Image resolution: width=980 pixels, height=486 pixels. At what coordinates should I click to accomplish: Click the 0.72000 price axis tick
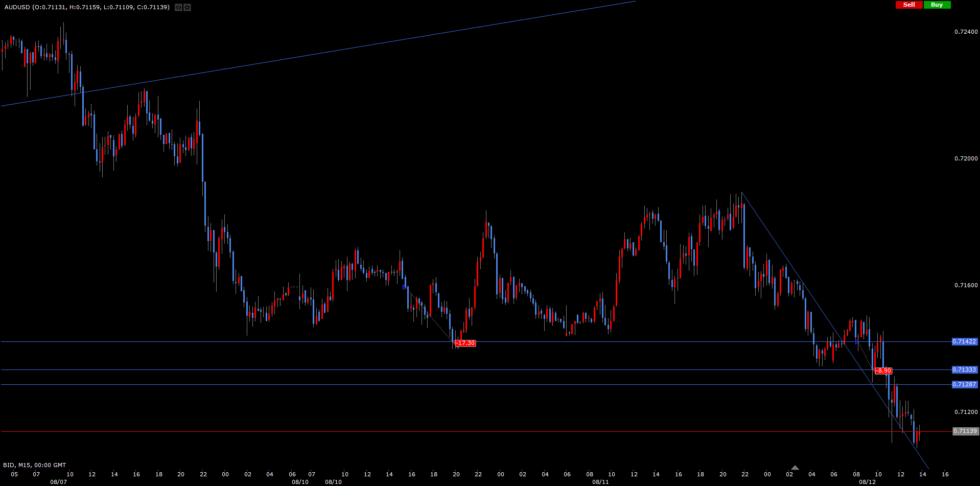(966, 158)
